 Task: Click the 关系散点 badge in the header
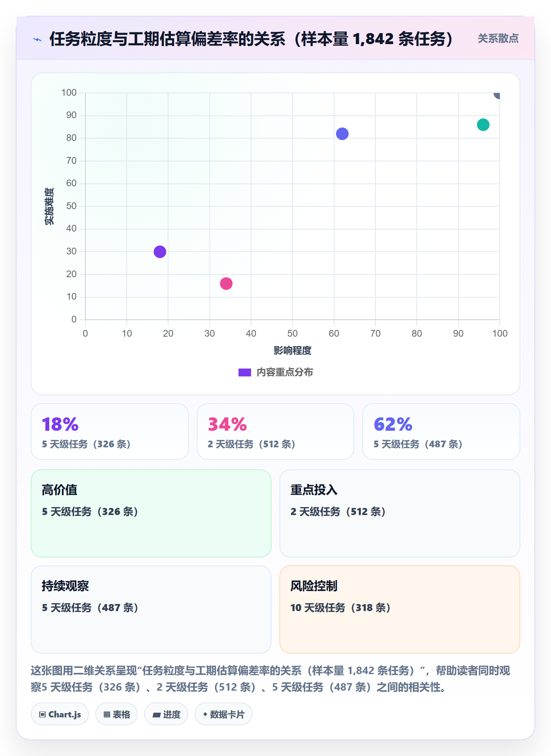click(498, 39)
